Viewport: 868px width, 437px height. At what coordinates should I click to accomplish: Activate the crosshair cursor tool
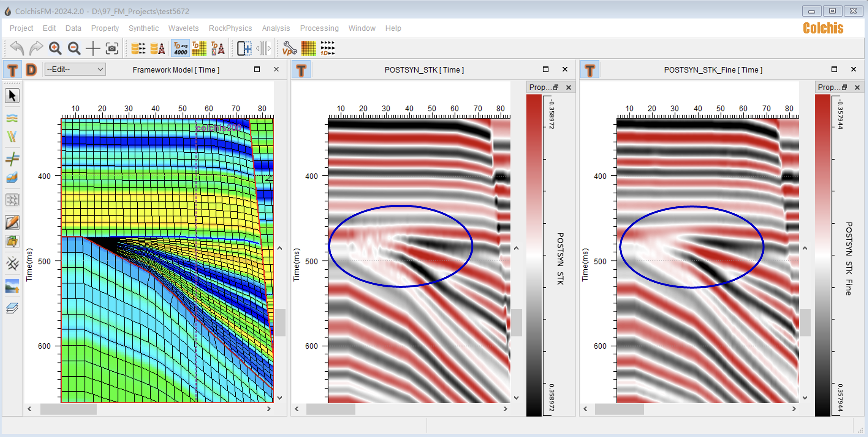point(93,48)
